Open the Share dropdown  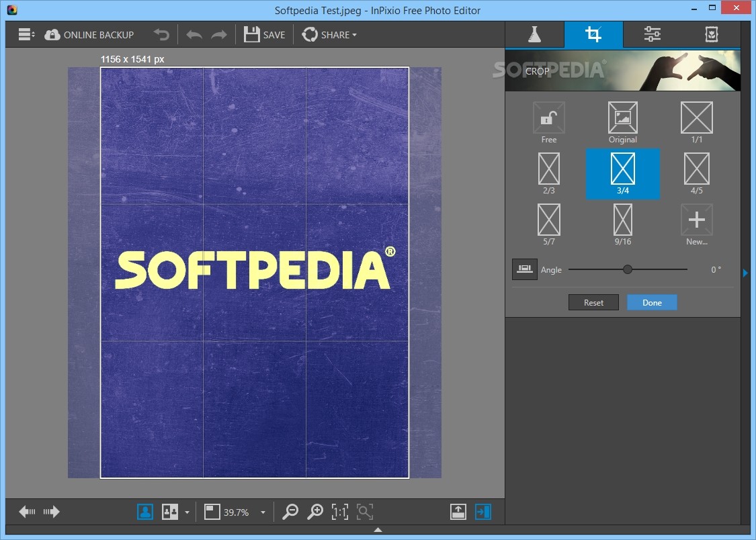[329, 35]
